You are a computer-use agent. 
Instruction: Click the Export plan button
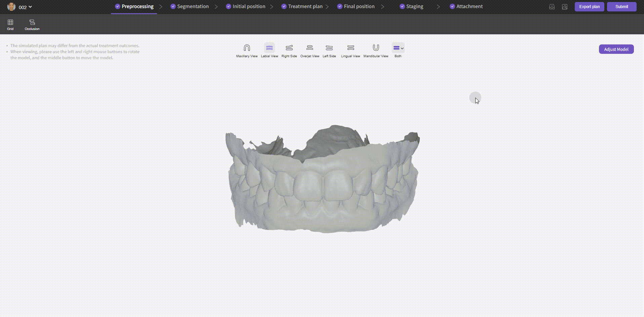(589, 7)
